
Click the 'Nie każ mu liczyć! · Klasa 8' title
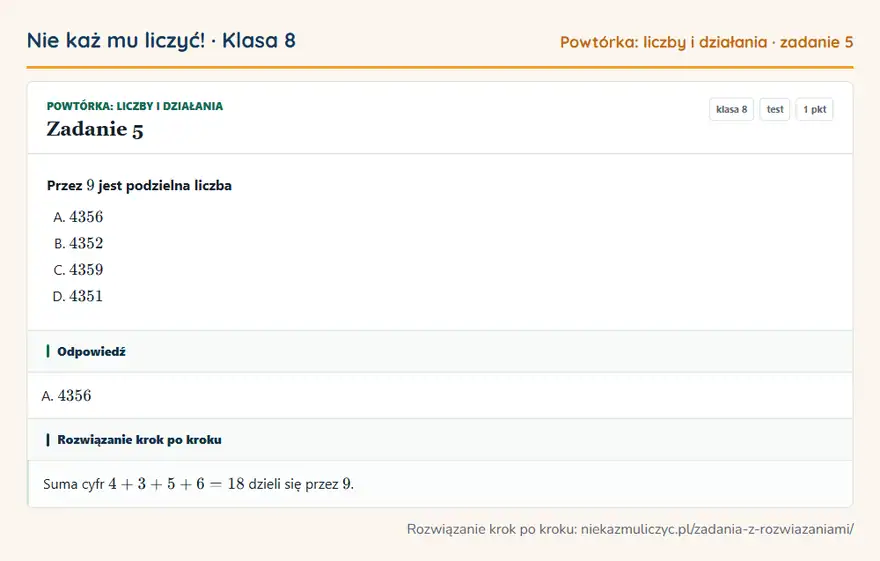pyautogui.click(x=161, y=41)
